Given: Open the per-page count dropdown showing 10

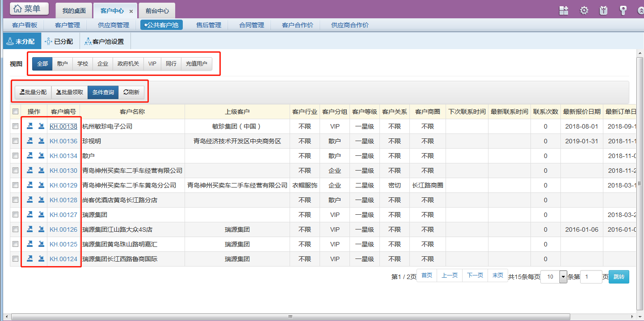Looking at the screenshot, I should pos(554,277).
